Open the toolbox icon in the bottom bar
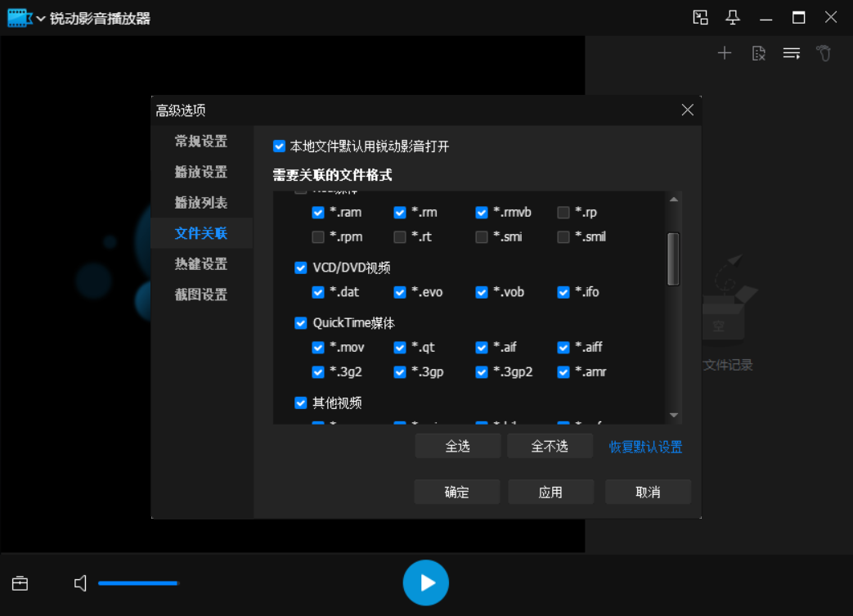The height and width of the screenshot is (616, 853). (x=20, y=583)
